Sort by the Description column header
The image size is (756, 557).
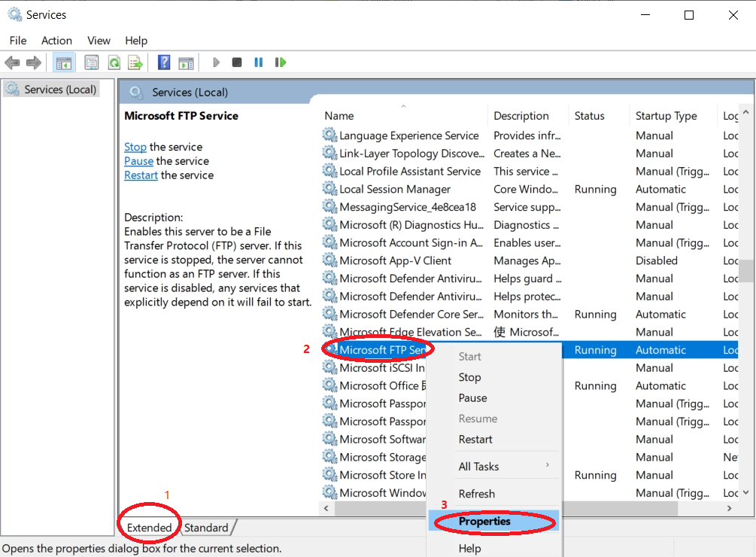pyautogui.click(x=527, y=116)
